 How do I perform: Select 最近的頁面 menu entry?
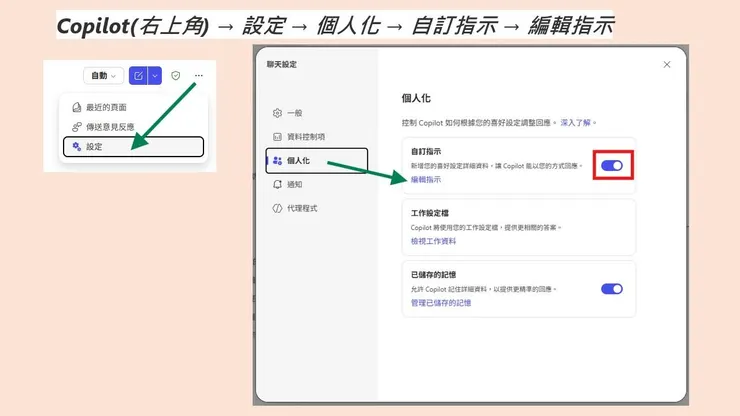134,107
